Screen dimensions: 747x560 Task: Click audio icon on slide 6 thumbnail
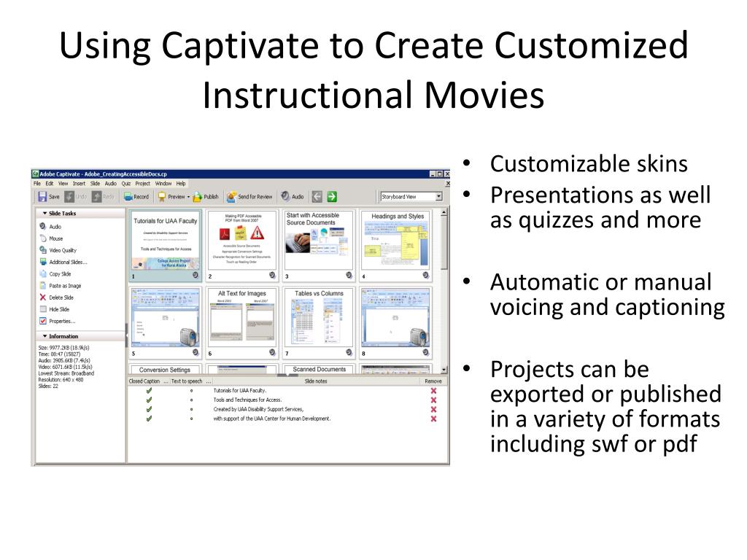(272, 352)
